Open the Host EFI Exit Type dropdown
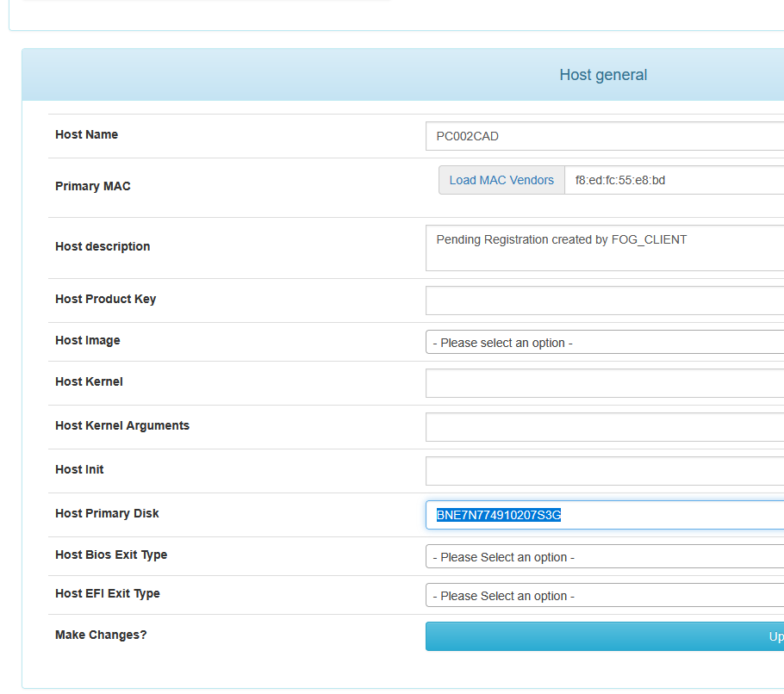 (605, 595)
